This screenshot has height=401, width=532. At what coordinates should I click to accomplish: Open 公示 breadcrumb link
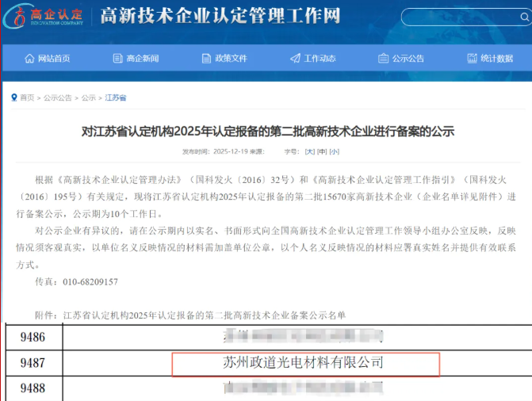coord(88,97)
